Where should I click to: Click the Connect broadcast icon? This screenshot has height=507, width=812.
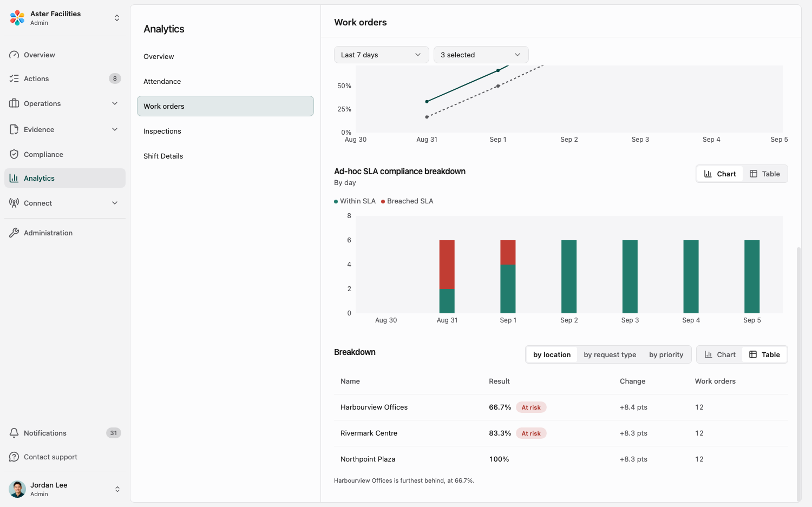click(14, 203)
